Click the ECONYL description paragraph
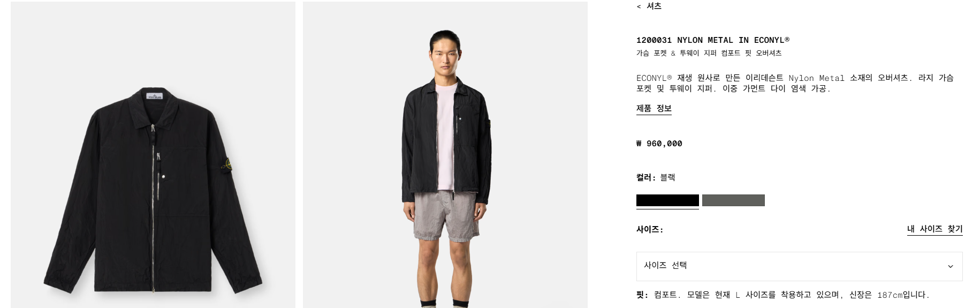The width and height of the screenshot is (980, 308). coord(795,83)
